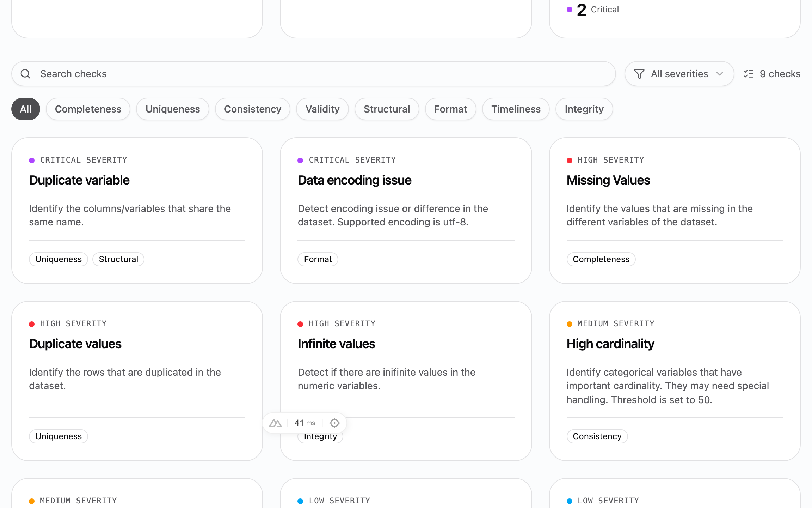Screen dimensions: 812x508
Task: Filter checks by Uniqueness
Action: point(173,109)
